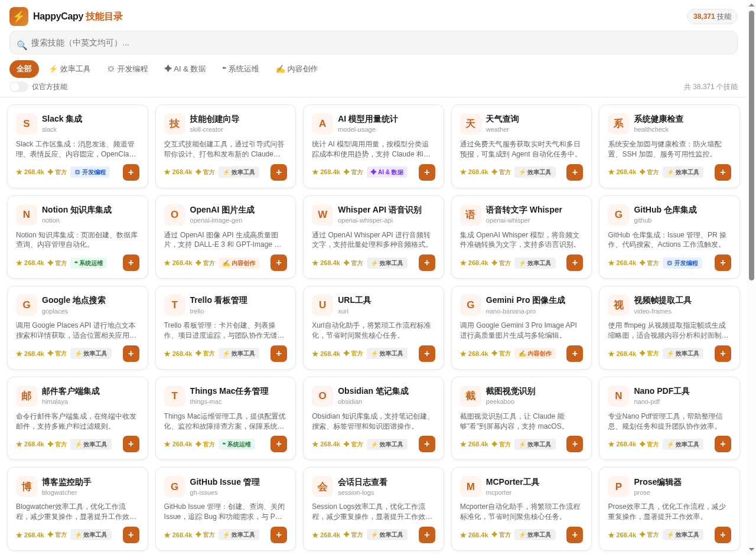Click the Notion 知识库集成 "N" icon
Viewport: 756px width, 555px height.
pyautogui.click(x=26, y=214)
